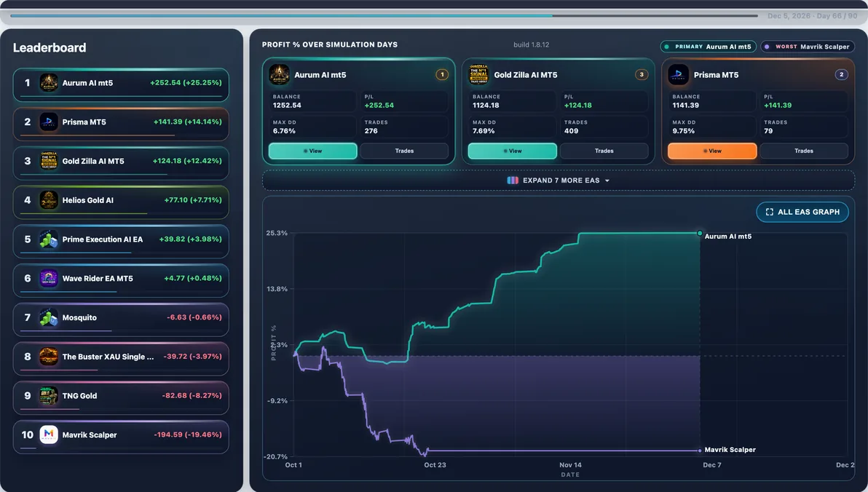Viewport: 868px width, 492px height.
Task: Click The Buster XAU Single logo icon
Action: point(49,357)
